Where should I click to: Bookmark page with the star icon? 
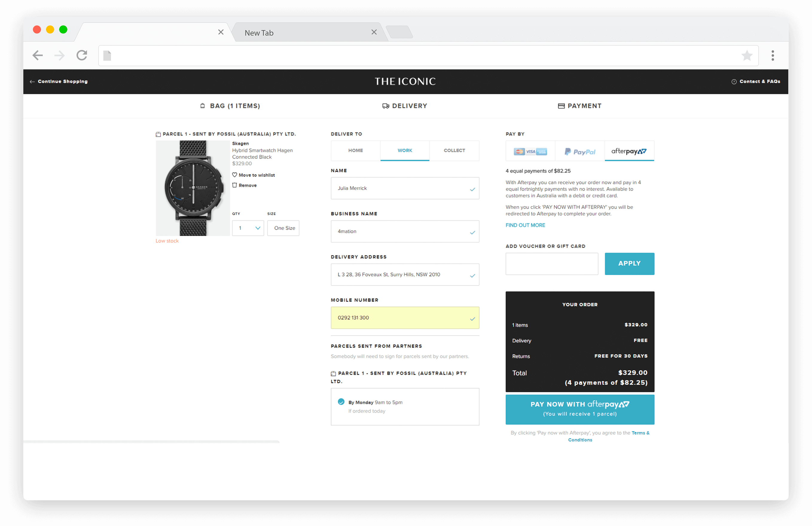[747, 55]
